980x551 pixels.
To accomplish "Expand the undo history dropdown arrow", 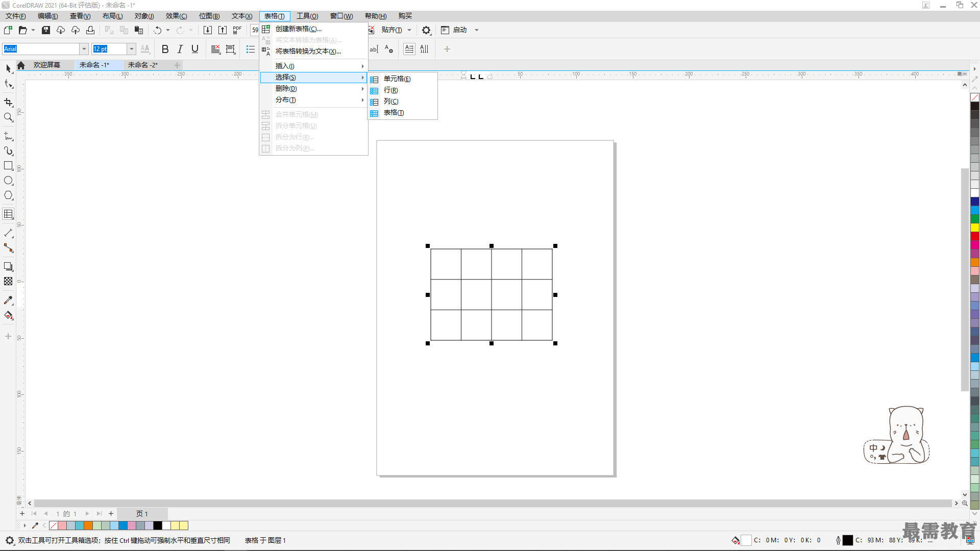I will [x=168, y=30].
